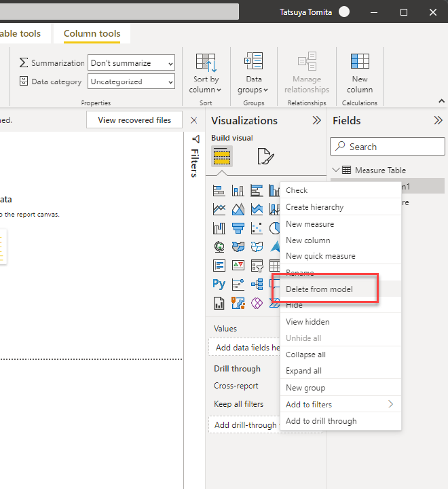
Task: Select the Stacked bar chart visual
Action: tap(219, 191)
